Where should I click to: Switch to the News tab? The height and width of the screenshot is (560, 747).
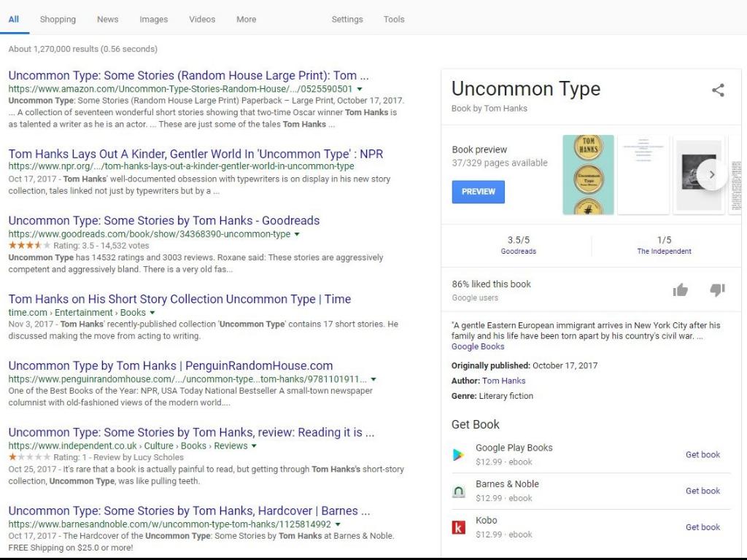click(x=107, y=20)
